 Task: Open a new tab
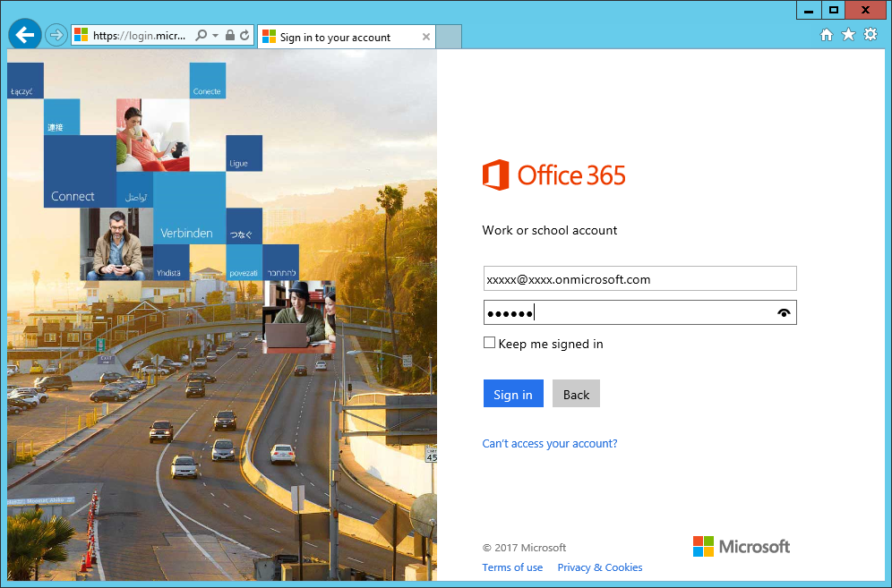point(449,37)
